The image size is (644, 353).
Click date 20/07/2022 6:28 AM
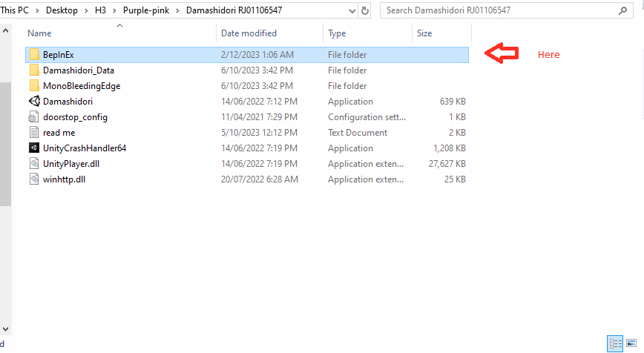click(x=260, y=179)
